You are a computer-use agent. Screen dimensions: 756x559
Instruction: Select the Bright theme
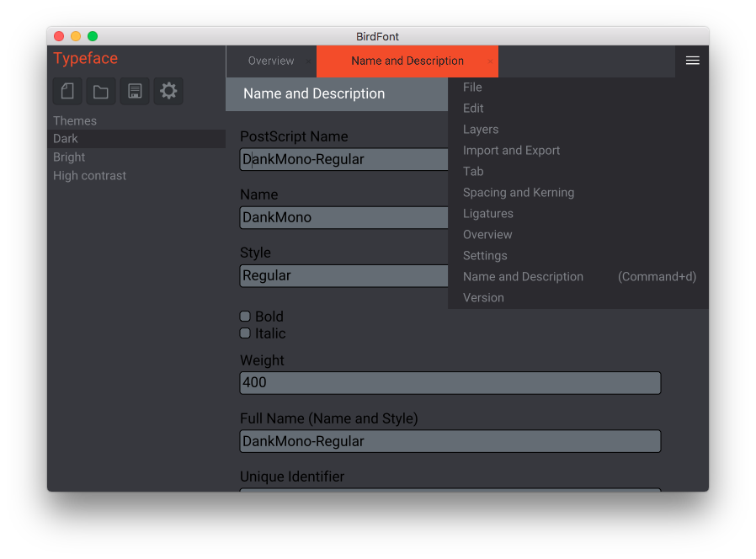click(x=69, y=157)
